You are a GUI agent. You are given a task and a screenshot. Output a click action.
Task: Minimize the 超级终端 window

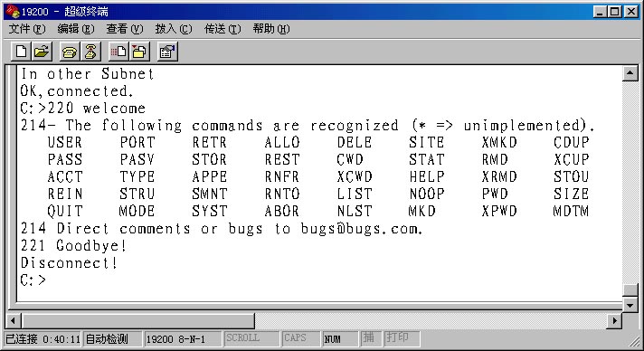600,12
